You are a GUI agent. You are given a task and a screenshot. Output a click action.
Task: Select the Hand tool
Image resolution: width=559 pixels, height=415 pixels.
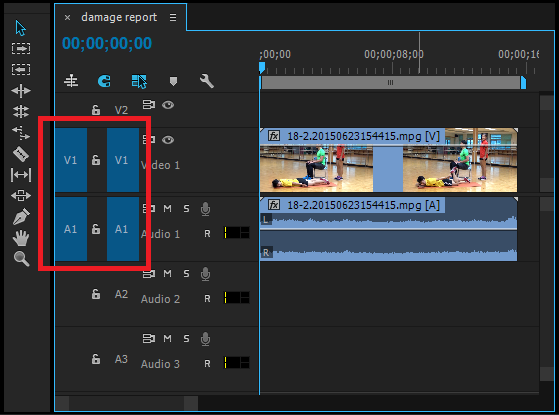coord(21,238)
